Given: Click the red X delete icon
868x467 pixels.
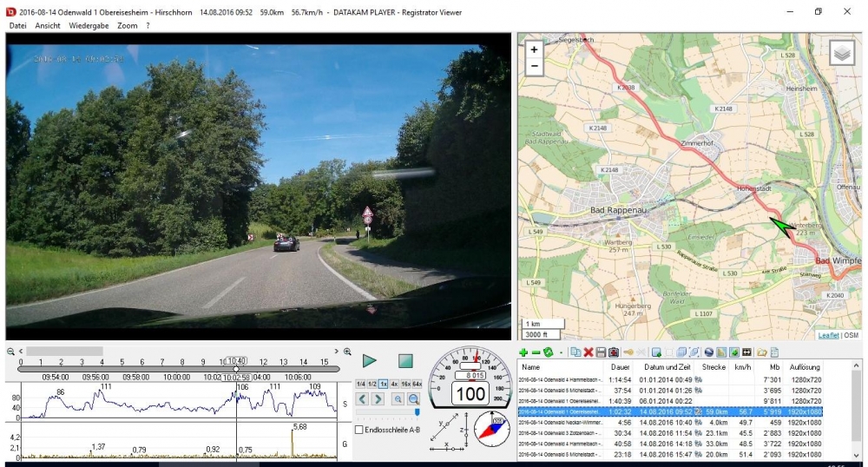Looking at the screenshot, I should click(588, 352).
